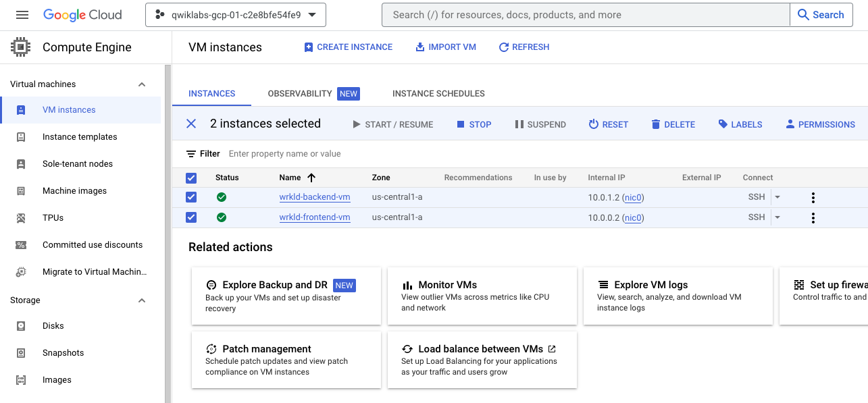The image size is (868, 403).
Task: Open the Set up firewall rules card
Action: pyautogui.click(x=823, y=296)
